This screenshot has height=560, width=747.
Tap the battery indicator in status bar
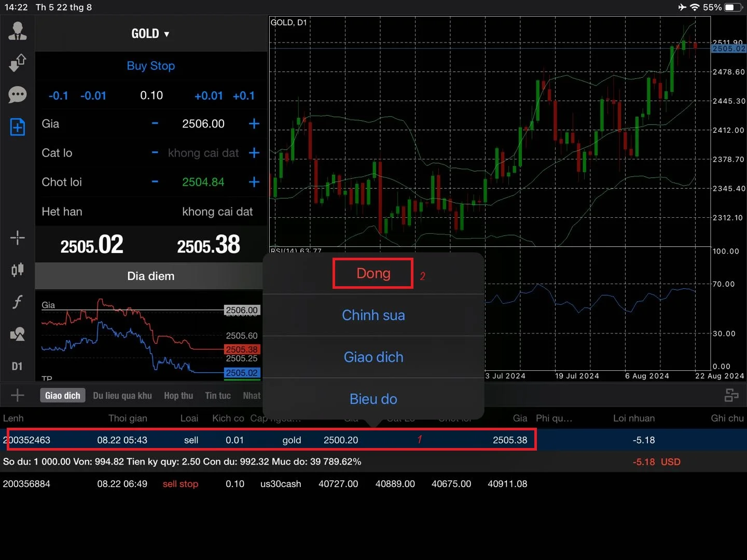point(734,7)
